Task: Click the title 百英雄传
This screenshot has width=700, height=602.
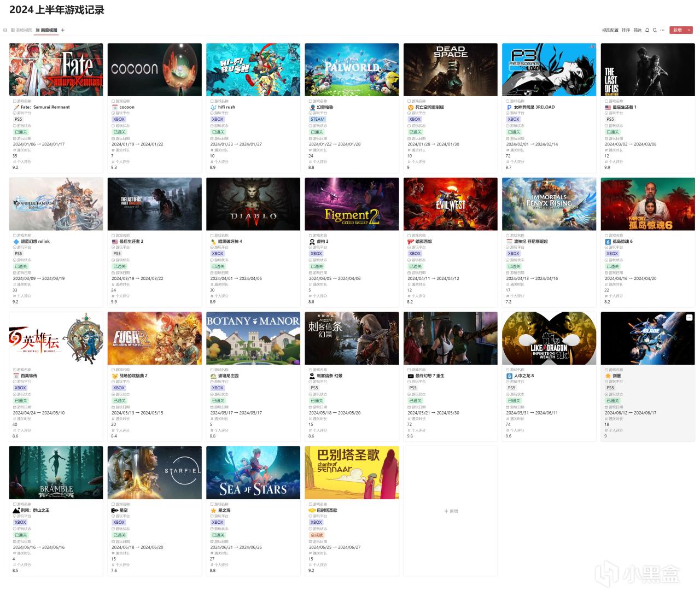Action: (29, 376)
